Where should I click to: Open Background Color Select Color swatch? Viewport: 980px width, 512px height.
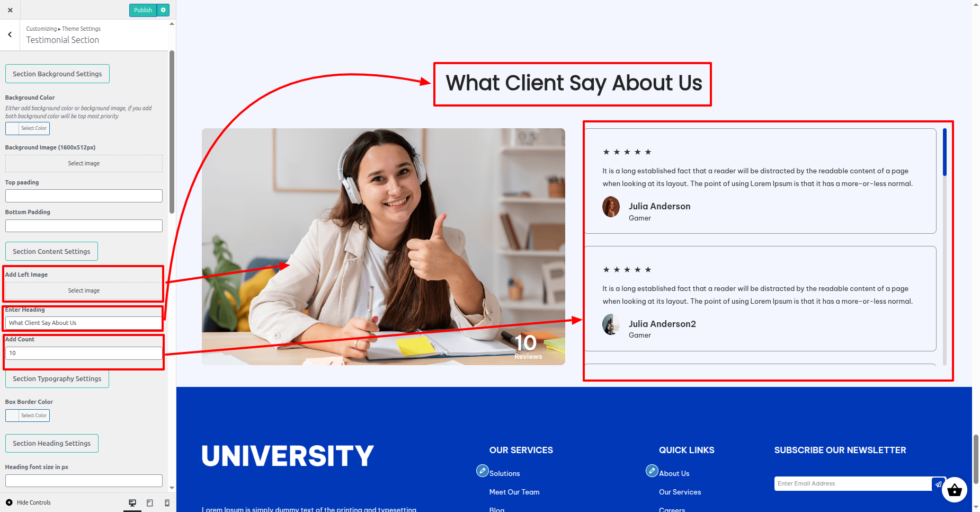[28, 128]
